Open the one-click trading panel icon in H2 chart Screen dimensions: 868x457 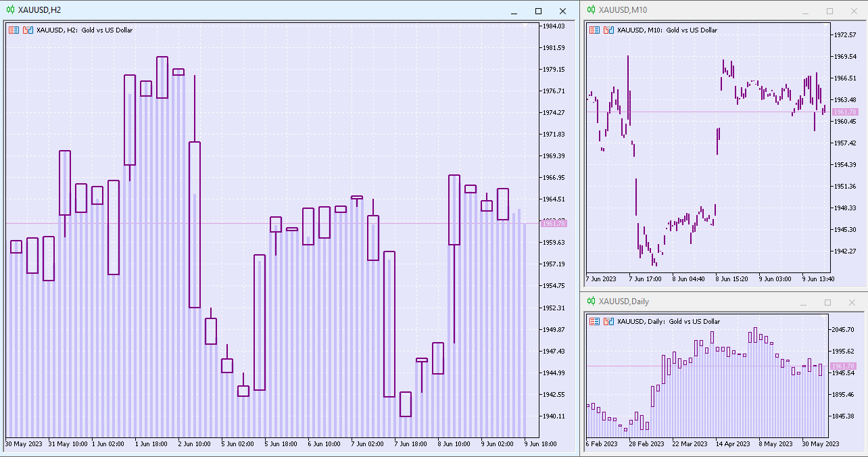(14, 30)
